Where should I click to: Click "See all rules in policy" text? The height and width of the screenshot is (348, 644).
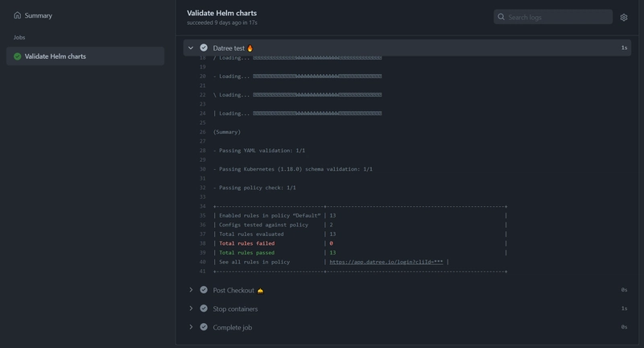pos(254,262)
